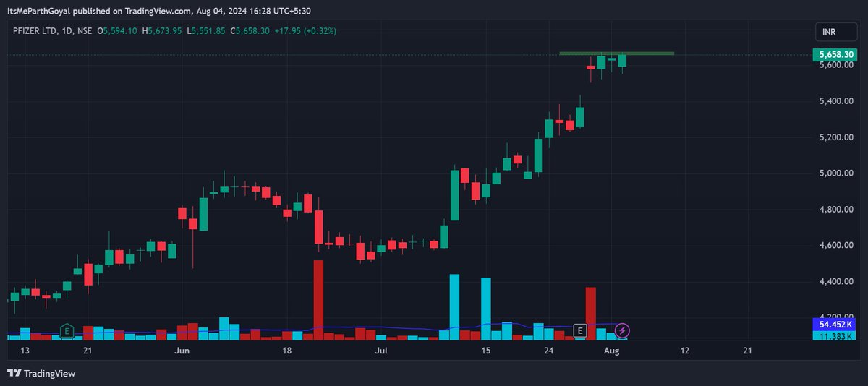The height and width of the screenshot is (386, 868).
Task: Select the green resistance zone drawing
Action: pos(616,53)
